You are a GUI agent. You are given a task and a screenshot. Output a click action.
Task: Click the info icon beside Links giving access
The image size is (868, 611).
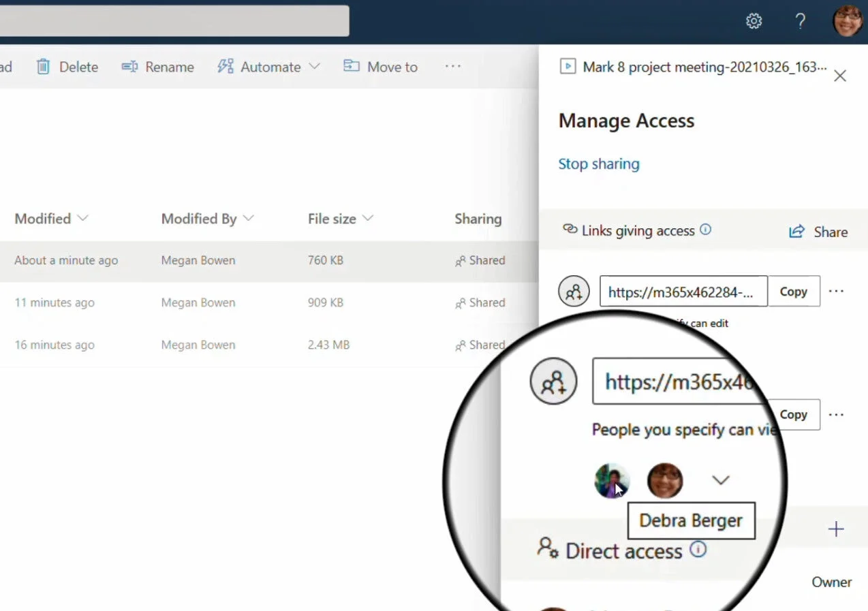coord(706,230)
